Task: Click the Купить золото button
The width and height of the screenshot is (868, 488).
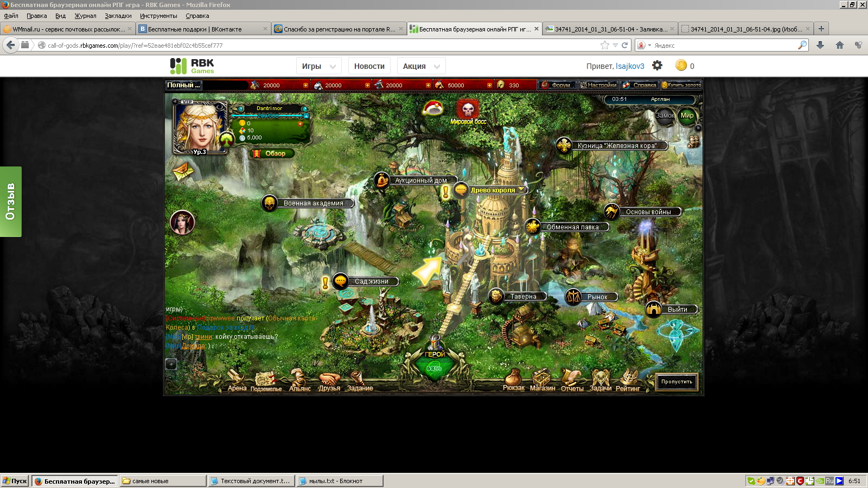Action: [x=681, y=85]
